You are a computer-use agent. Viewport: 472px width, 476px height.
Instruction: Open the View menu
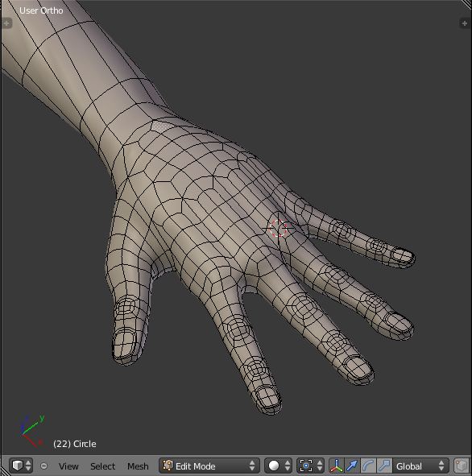[x=68, y=466]
